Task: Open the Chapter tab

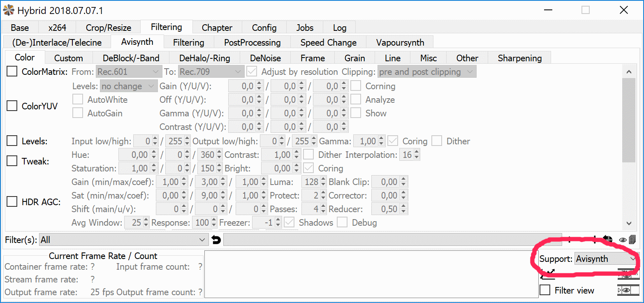Action: (x=217, y=28)
